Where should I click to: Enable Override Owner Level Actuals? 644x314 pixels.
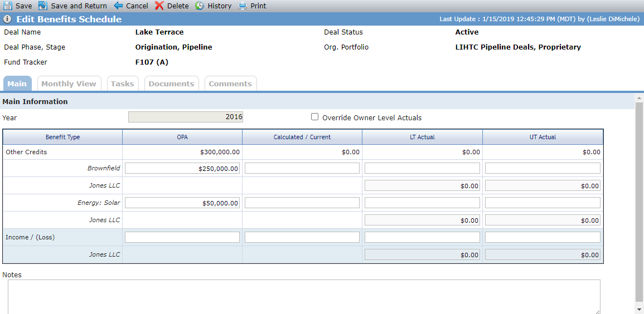click(314, 117)
